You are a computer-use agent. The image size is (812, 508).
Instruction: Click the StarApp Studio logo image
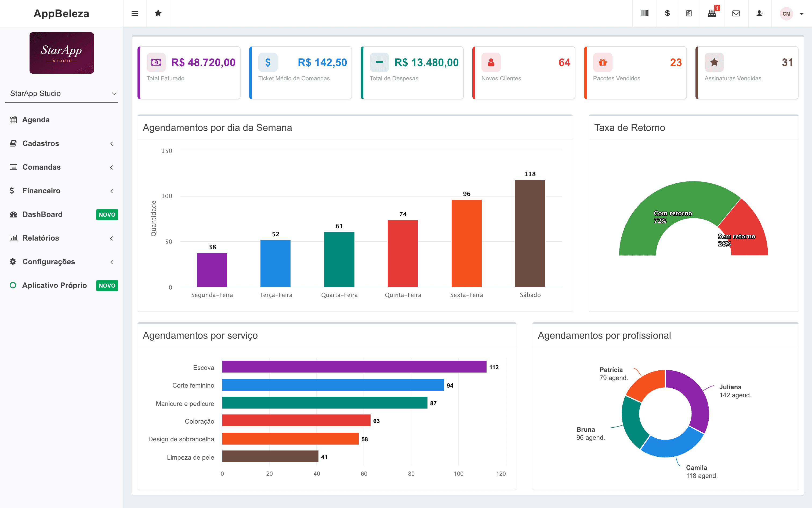coord(62,53)
